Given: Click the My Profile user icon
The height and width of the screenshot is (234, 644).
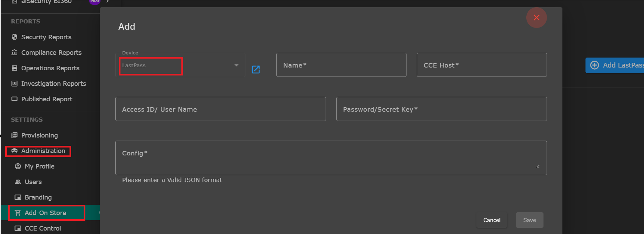Looking at the screenshot, I should pos(18,166).
